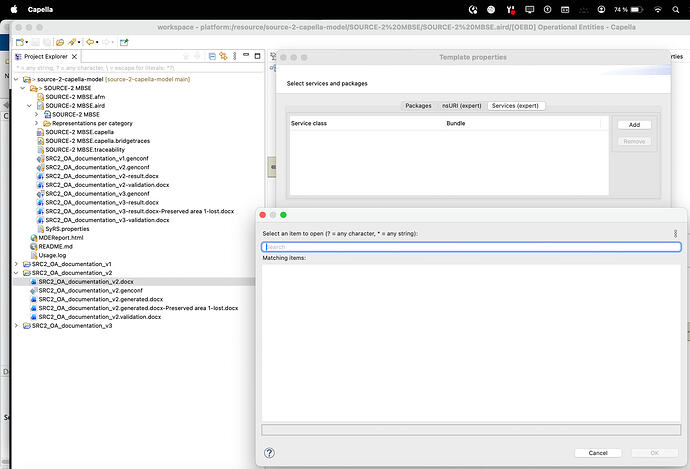Collapse the SOURCE-2 MBSE folder

pyautogui.click(x=23, y=88)
